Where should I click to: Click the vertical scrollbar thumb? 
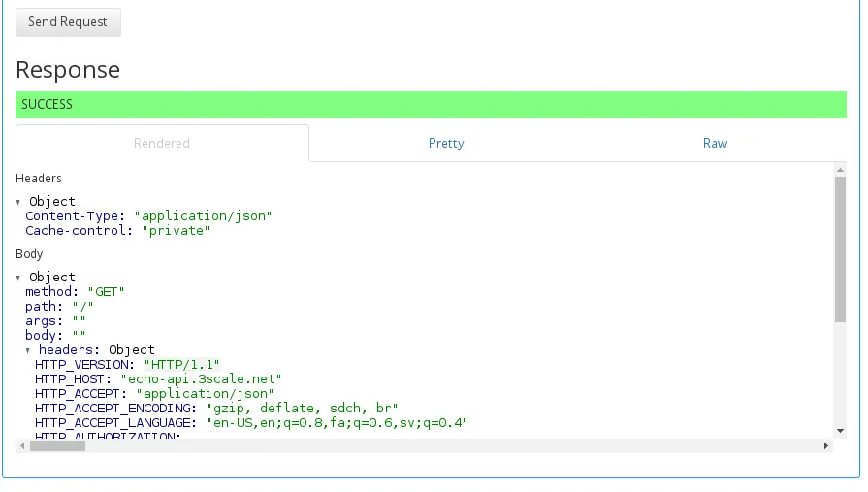pos(840,248)
